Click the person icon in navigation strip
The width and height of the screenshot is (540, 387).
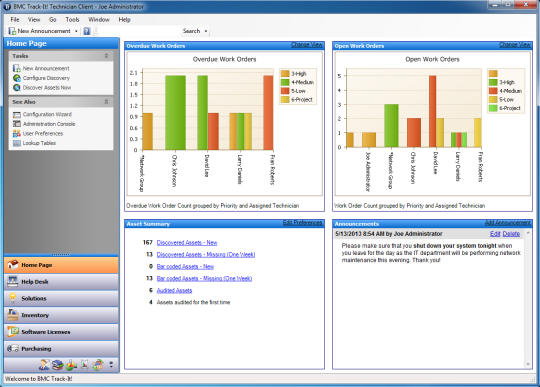click(44, 365)
